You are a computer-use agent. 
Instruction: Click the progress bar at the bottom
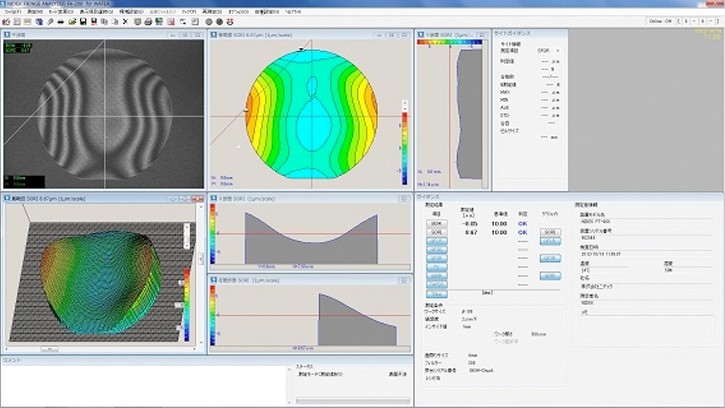(353, 401)
